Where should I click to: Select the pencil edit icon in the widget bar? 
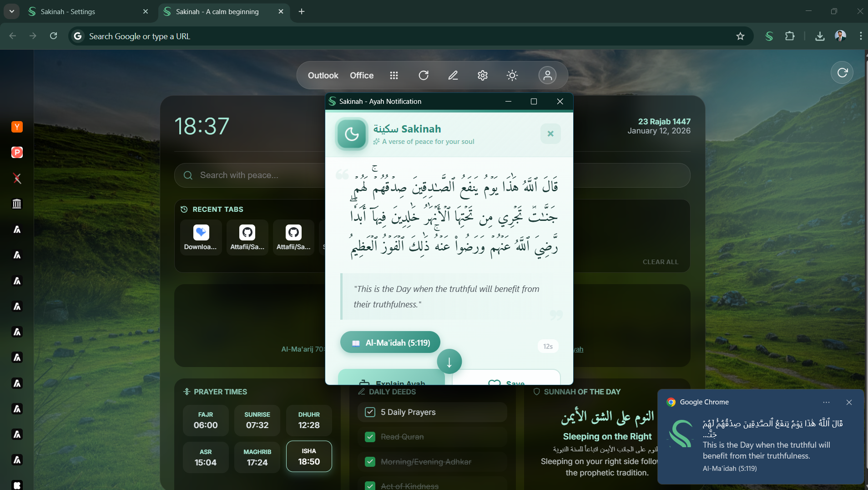pos(453,75)
